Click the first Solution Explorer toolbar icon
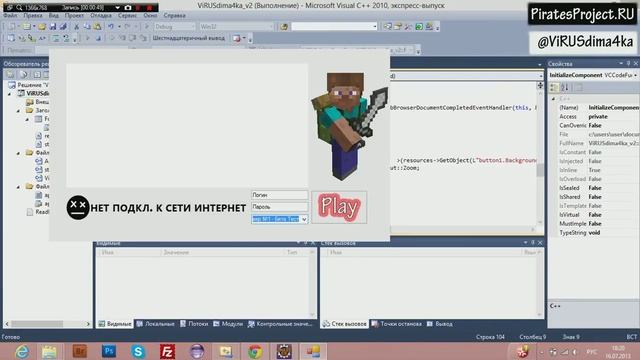 click(x=10, y=75)
